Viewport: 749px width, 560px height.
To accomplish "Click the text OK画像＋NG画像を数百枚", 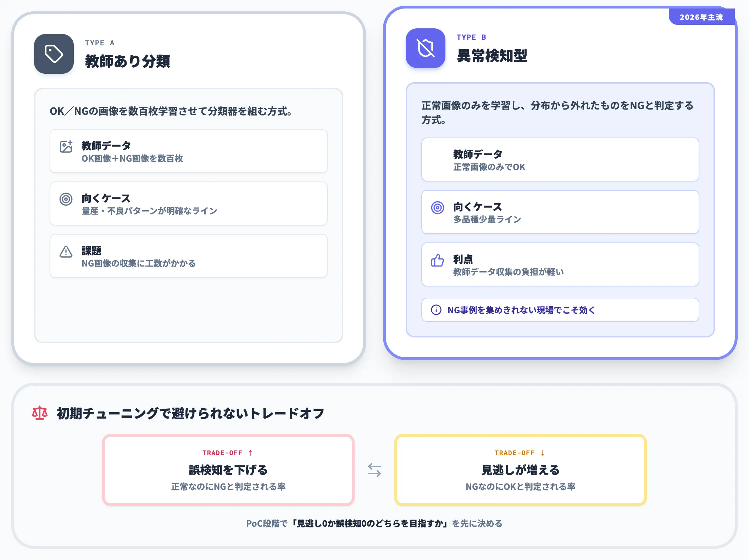I will click(x=132, y=158).
